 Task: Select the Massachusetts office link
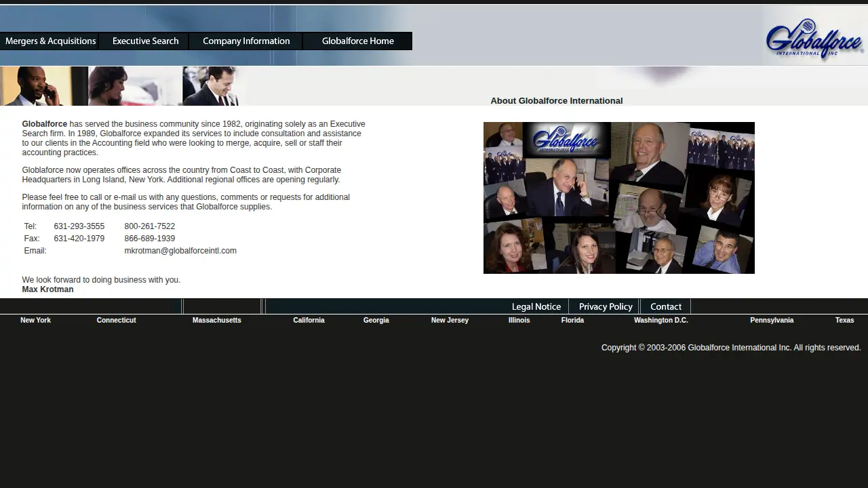point(216,321)
